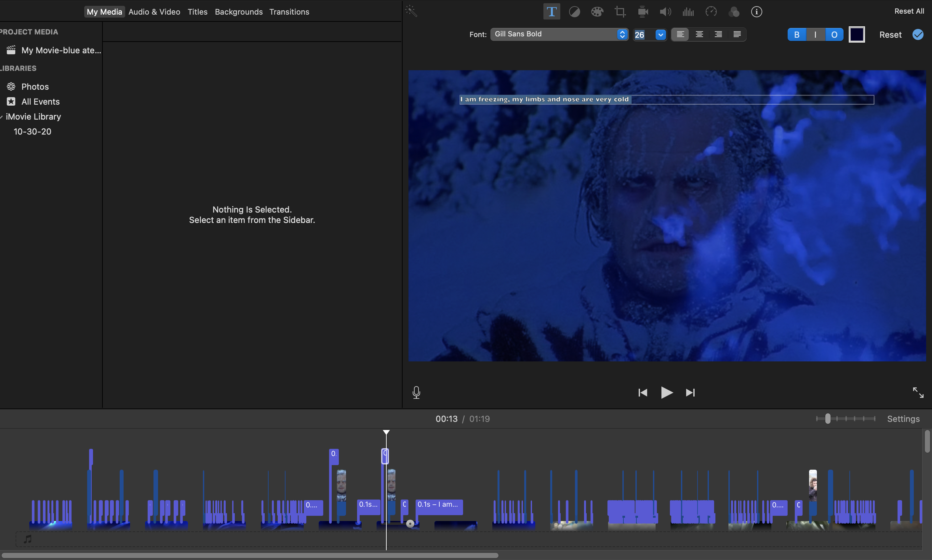
Task: Switch to Audio & Video tab
Action: (154, 12)
